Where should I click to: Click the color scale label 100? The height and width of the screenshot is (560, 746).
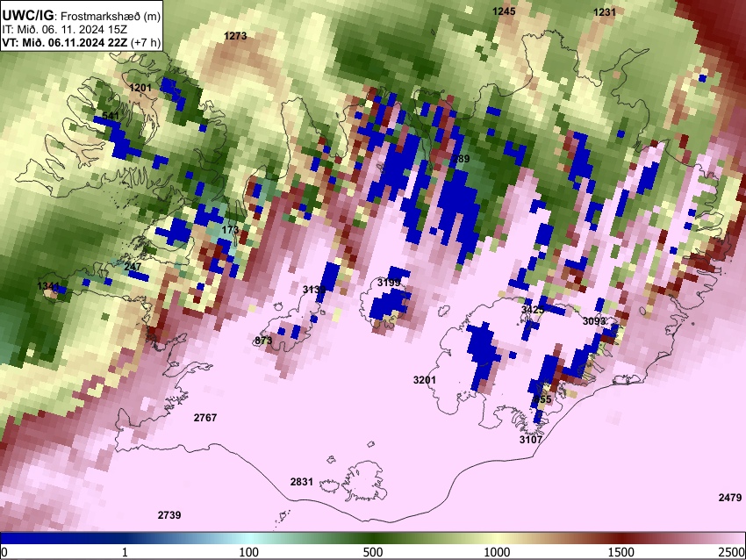click(249, 552)
